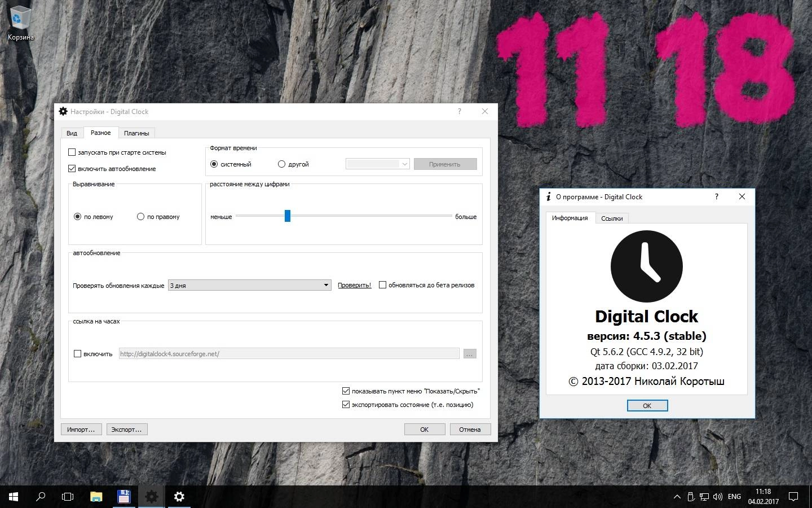Open Task View in the taskbar
The image size is (812, 508).
click(68, 497)
